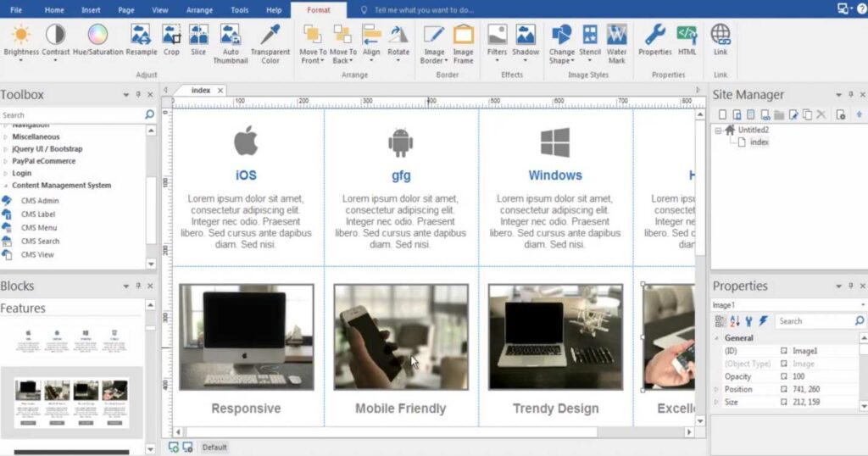The image size is (868, 456).
Task: Click the Tell me what you want field
Action: (x=424, y=10)
